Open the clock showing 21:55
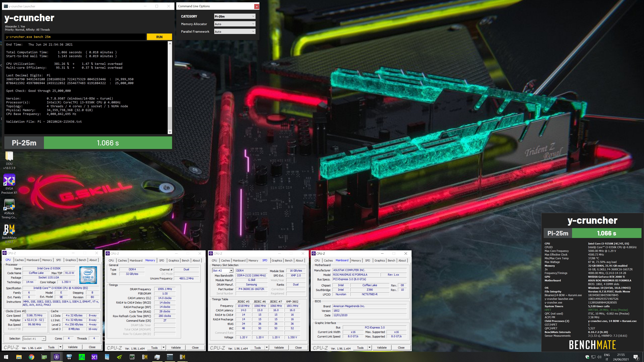 (621, 357)
